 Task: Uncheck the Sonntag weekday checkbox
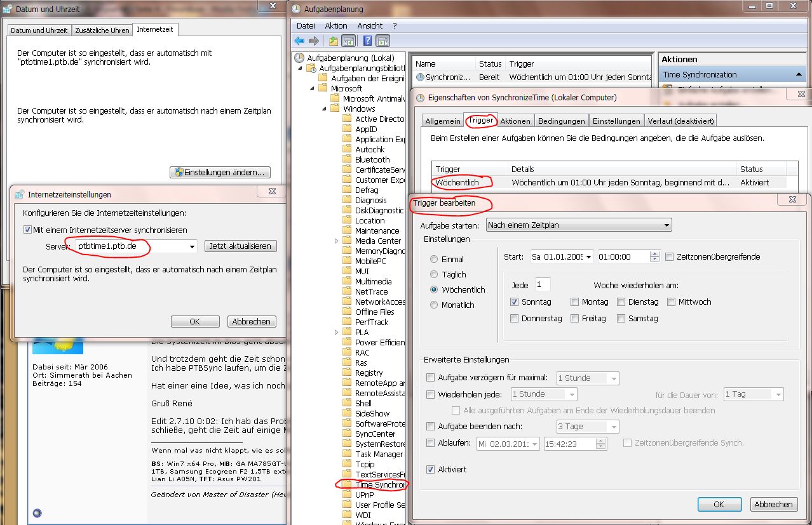click(x=515, y=302)
